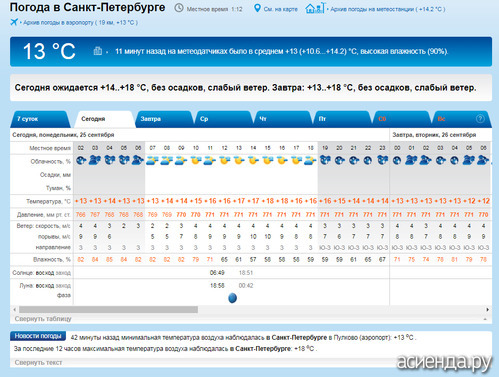The image size is (499, 377).
Task: Click the Новости погоды button
Action: pos(38,336)
